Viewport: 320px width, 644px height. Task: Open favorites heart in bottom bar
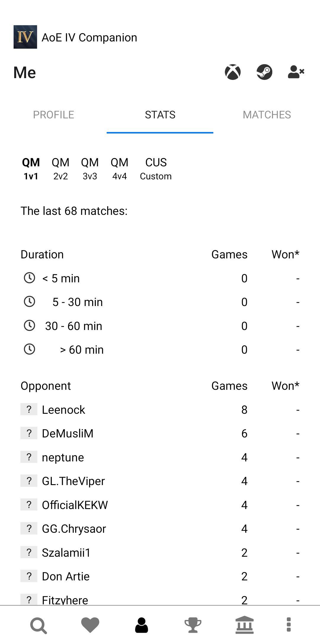90,625
